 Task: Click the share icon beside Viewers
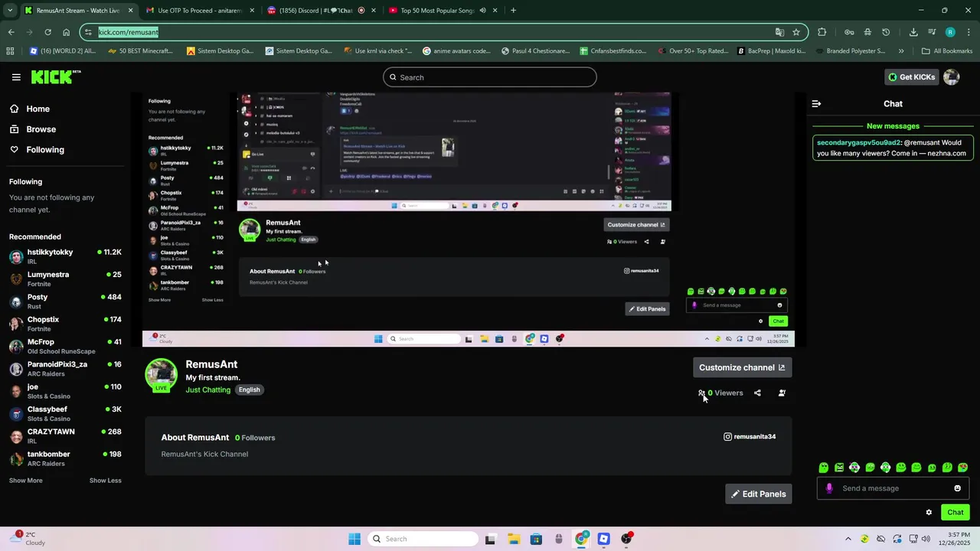coord(757,393)
